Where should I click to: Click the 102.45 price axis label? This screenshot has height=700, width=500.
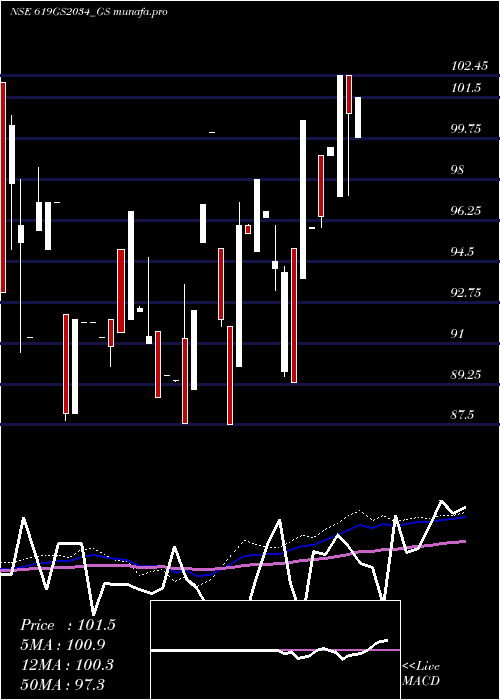click(x=469, y=66)
